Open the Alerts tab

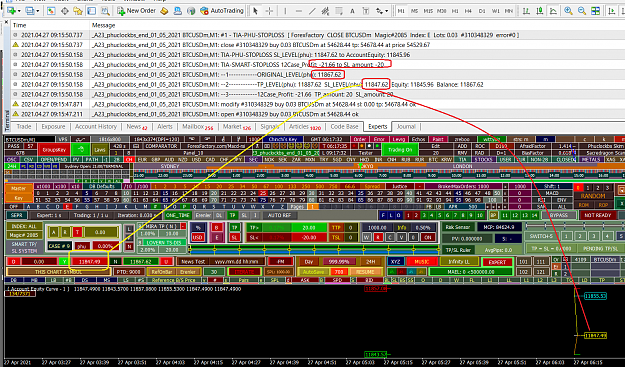(165, 126)
